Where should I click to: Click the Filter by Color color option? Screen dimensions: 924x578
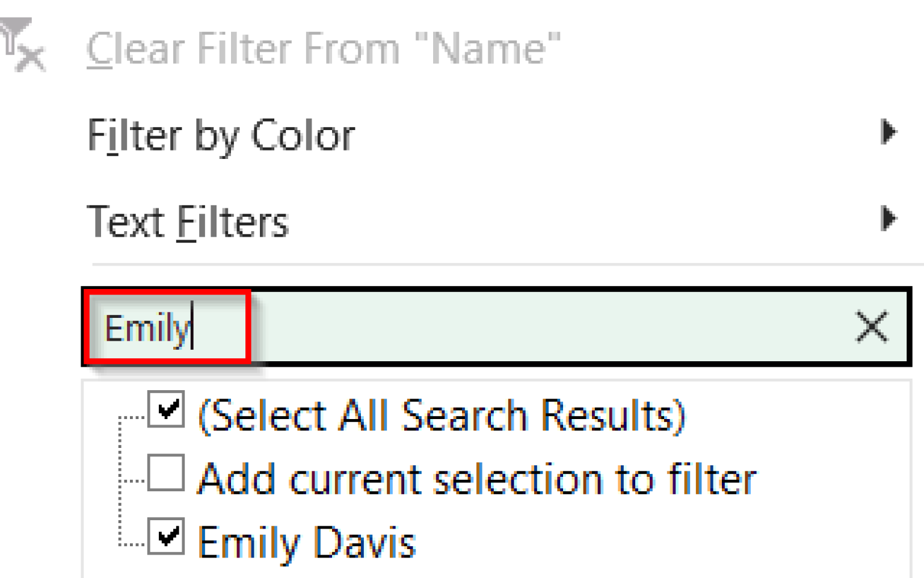[x=221, y=134]
